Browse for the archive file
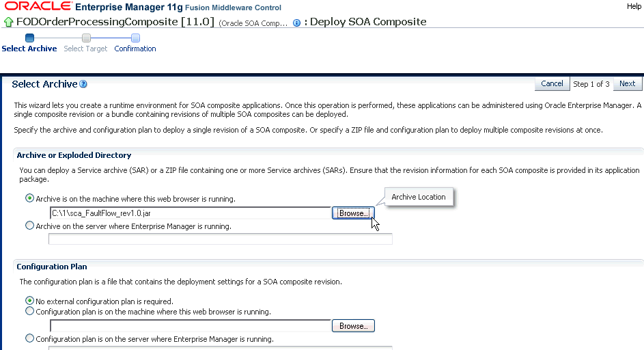This screenshot has width=644, height=350. tap(353, 213)
